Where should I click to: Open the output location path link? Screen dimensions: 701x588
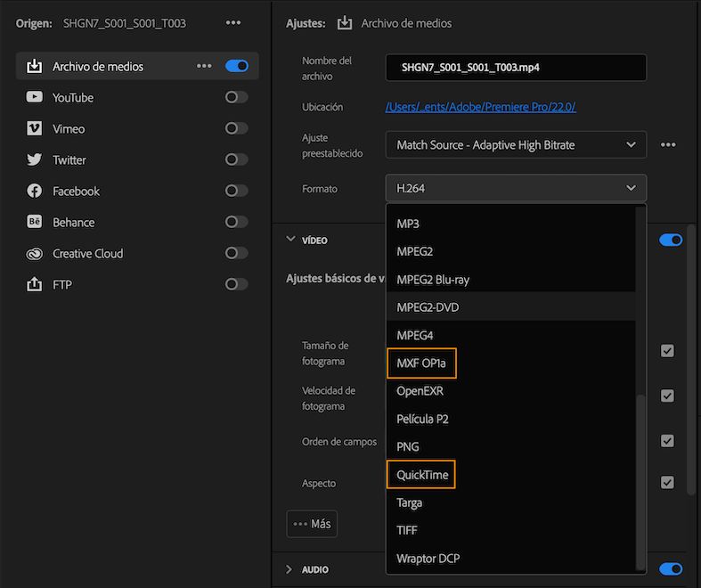[480, 107]
